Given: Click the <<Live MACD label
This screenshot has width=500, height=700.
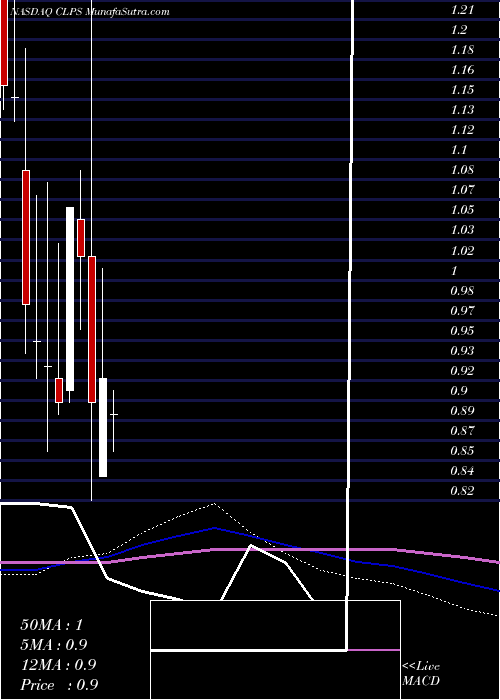Looking at the screenshot, I should [421, 674].
